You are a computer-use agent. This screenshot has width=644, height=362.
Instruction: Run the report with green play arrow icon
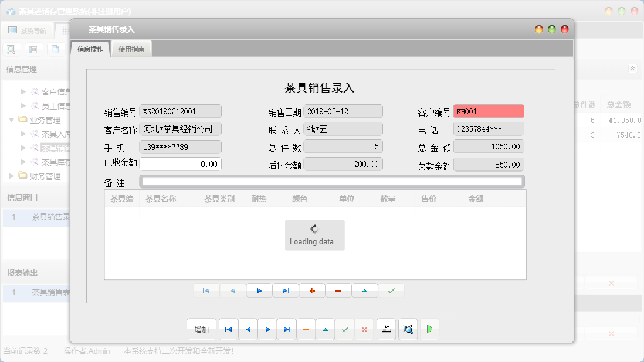(x=429, y=329)
